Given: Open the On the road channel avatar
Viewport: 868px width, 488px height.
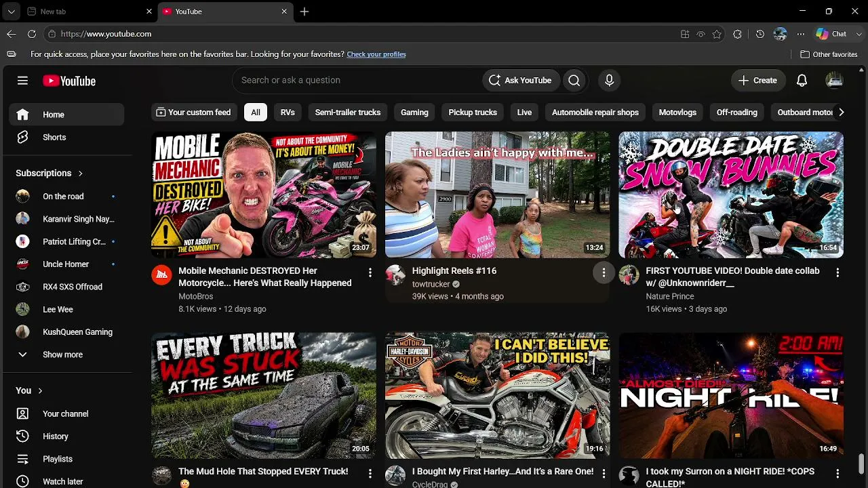Looking at the screenshot, I should point(22,197).
